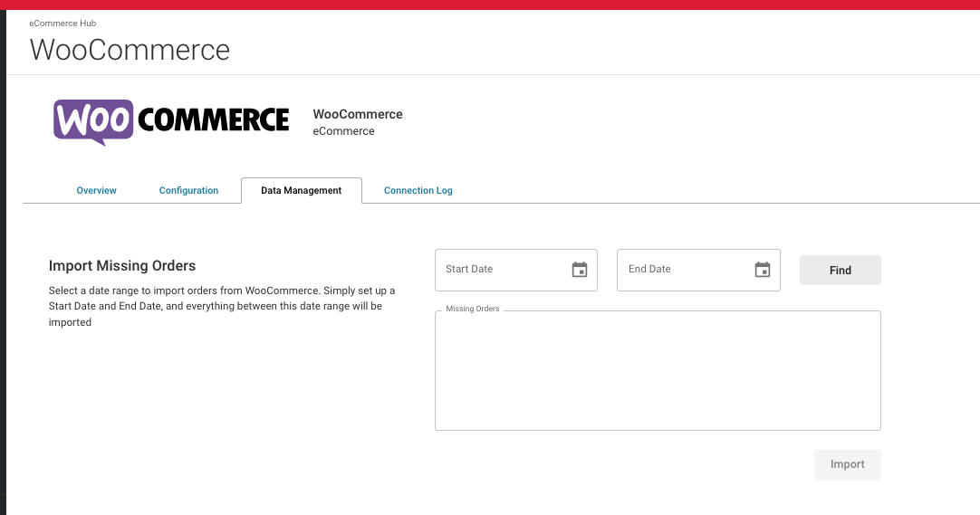Screen dimensions: 980x515
Task: Select the Data Management tab
Action: tap(302, 190)
